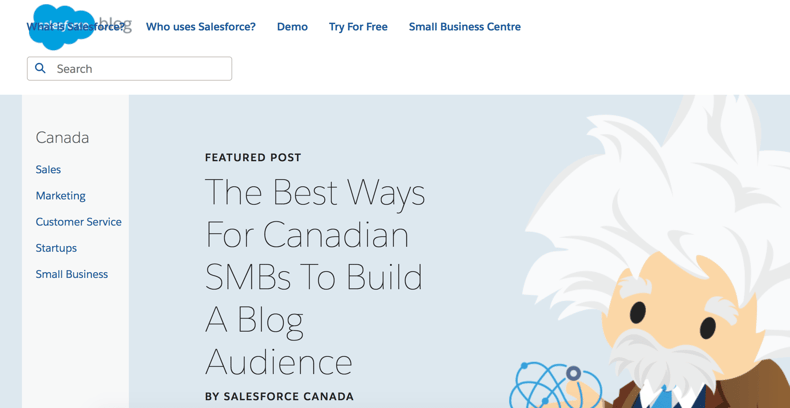Click the 'blog' text beside the logo
The width and height of the screenshot is (790, 408).
click(116, 22)
